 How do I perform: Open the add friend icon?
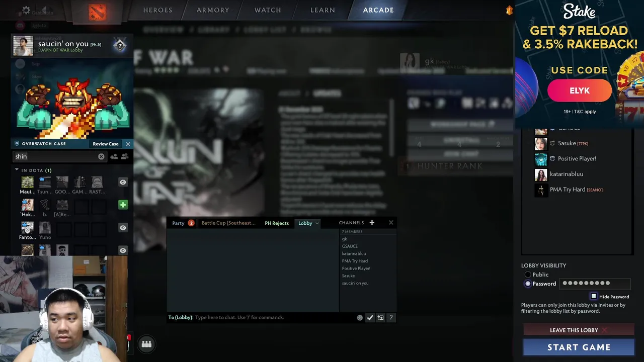point(114,157)
